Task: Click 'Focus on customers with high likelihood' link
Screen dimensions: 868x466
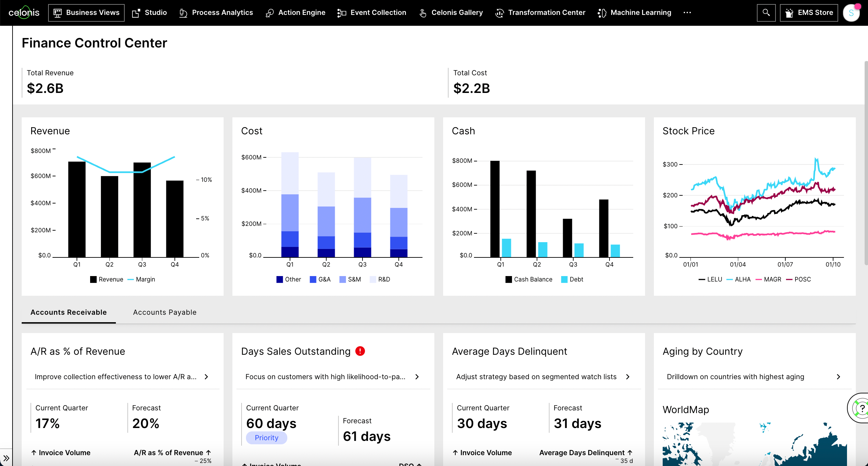Action: coord(325,377)
